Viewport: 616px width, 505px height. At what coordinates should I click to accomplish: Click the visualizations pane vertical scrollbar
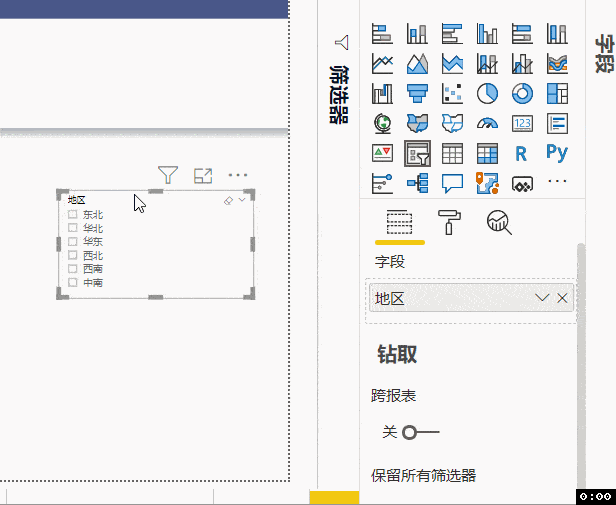581,365
